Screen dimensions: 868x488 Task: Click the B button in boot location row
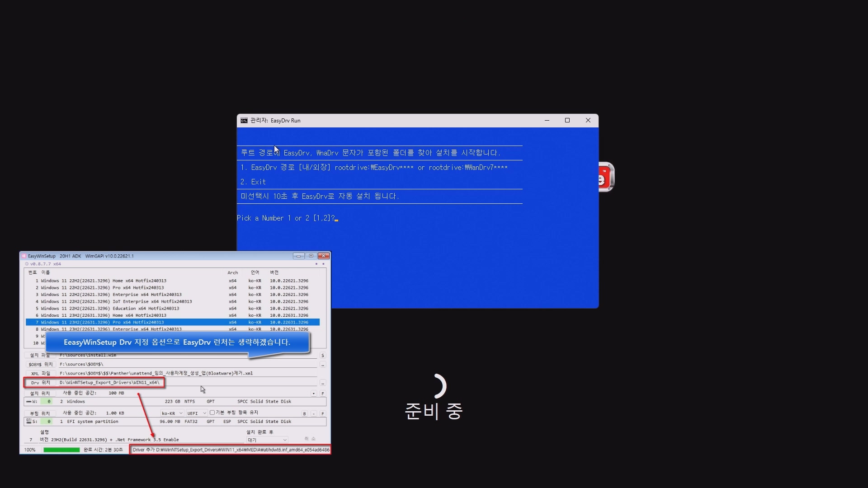pyautogui.click(x=304, y=414)
